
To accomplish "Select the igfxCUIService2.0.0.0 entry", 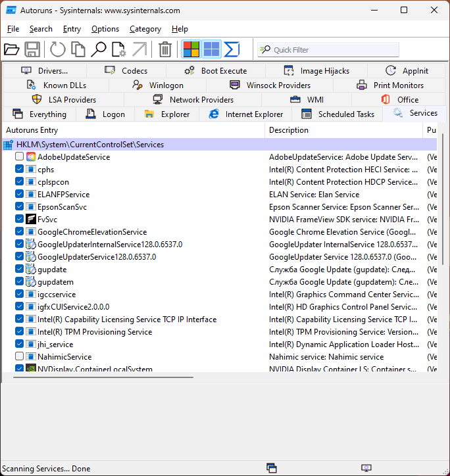I will coord(73,306).
